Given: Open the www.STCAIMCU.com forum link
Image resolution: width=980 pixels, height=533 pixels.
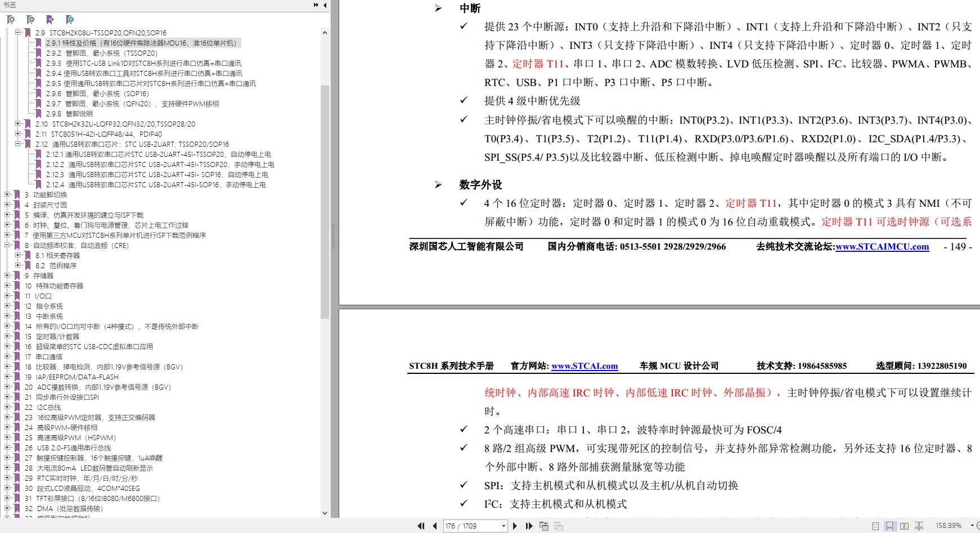Looking at the screenshot, I should 882,246.
